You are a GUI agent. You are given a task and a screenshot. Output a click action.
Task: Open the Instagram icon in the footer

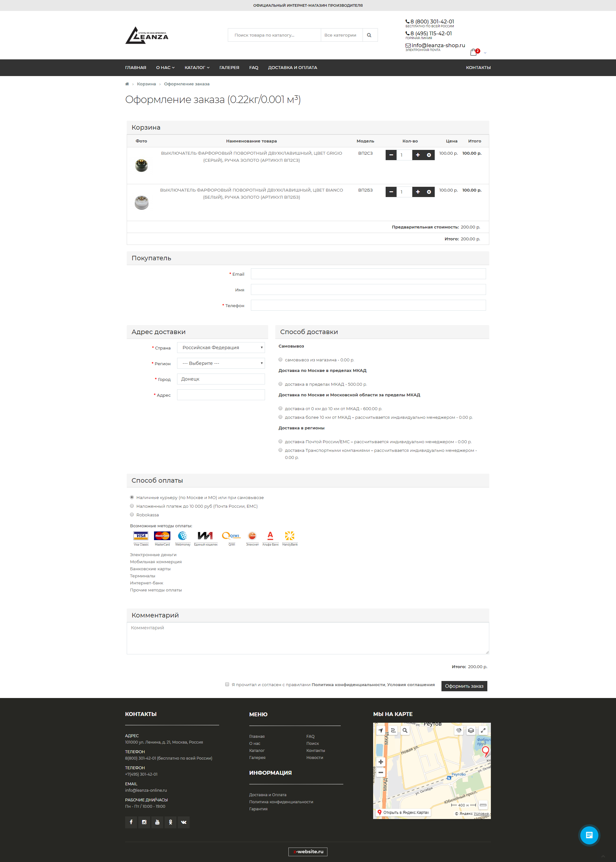[x=144, y=822]
